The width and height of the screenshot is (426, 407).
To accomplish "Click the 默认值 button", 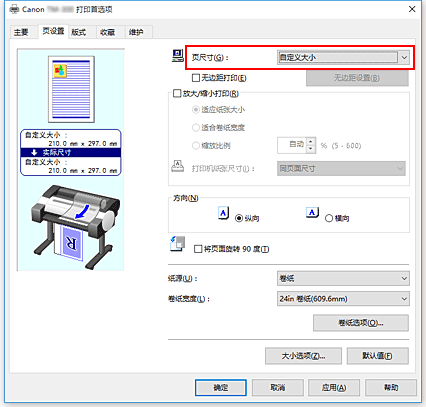I will click(378, 356).
